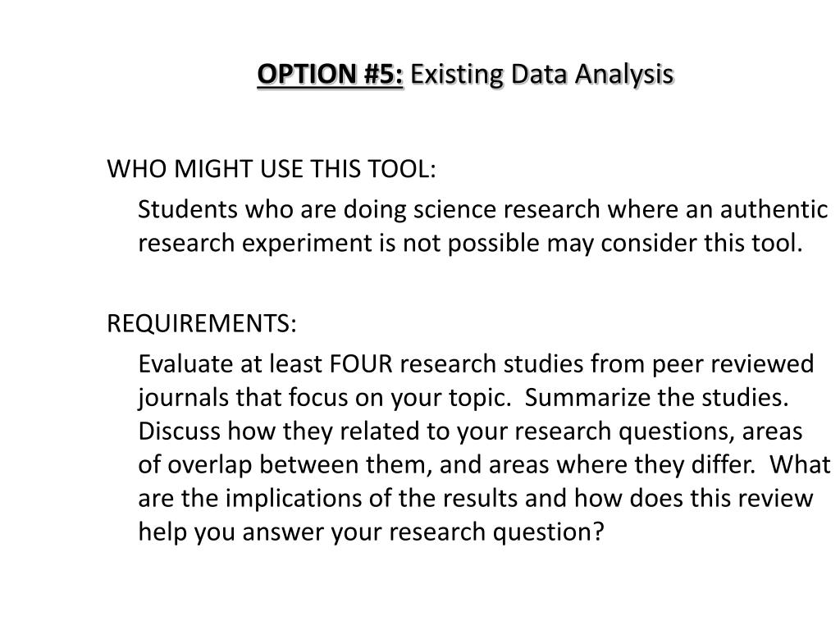840x630 pixels.
Task: Click the line starting research experiment is not
Action: tap(470, 243)
